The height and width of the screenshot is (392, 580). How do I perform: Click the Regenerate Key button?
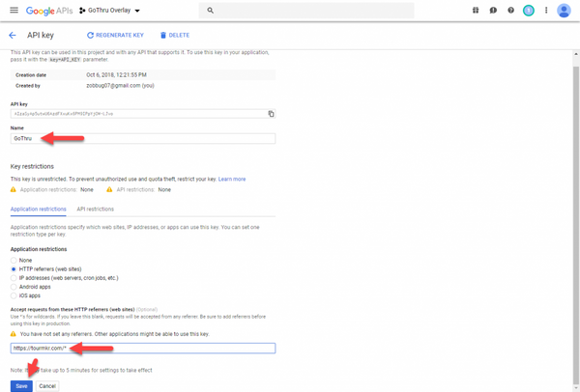[x=115, y=35]
